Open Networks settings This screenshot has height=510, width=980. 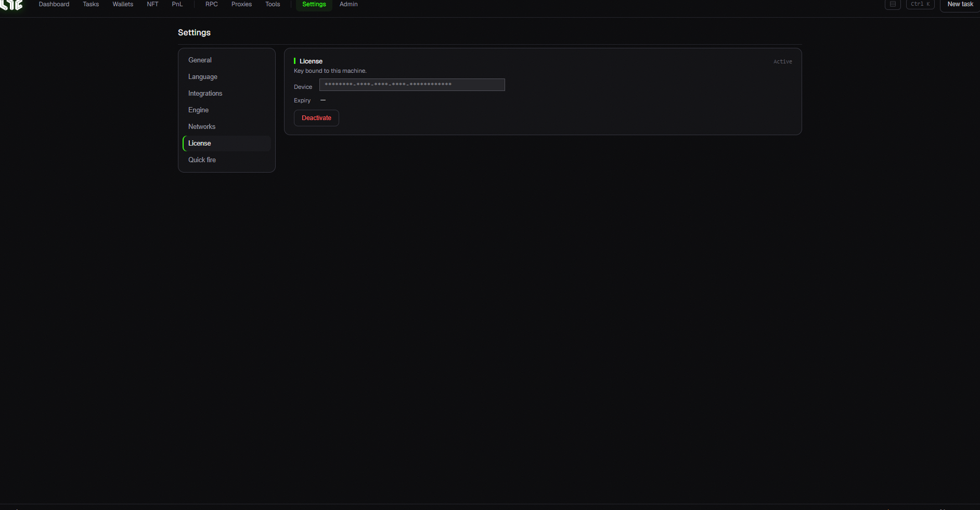point(227,127)
